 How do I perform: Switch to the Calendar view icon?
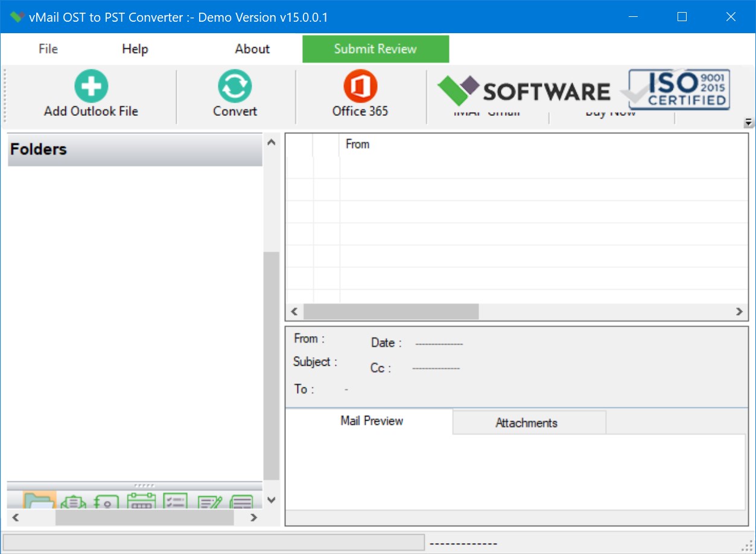(x=141, y=502)
